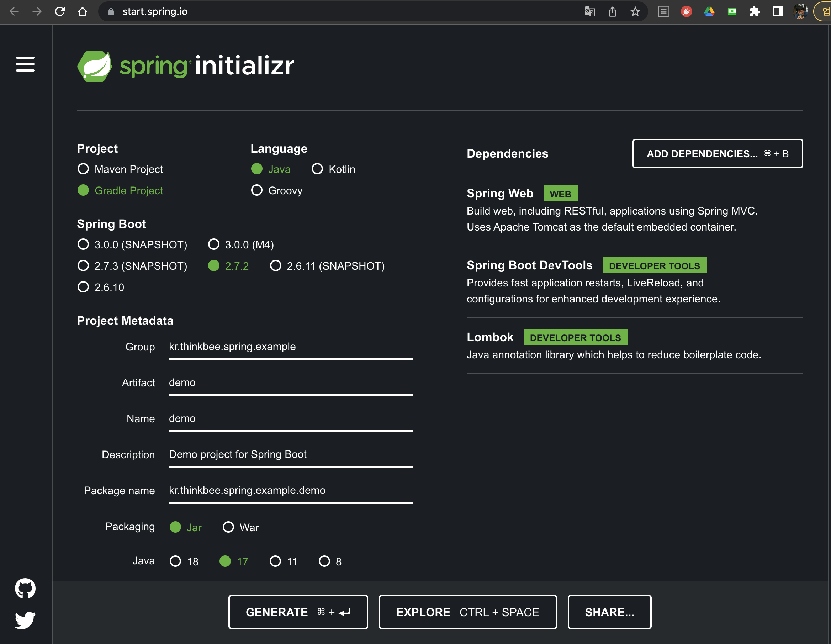Select Java version 18

[x=184, y=561]
